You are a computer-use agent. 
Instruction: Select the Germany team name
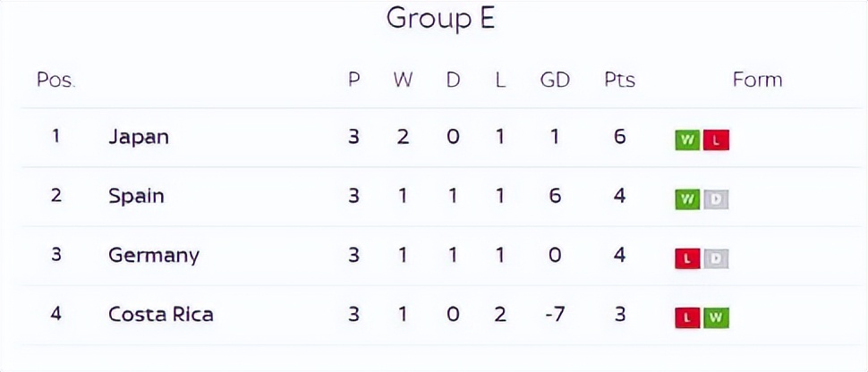click(x=153, y=256)
